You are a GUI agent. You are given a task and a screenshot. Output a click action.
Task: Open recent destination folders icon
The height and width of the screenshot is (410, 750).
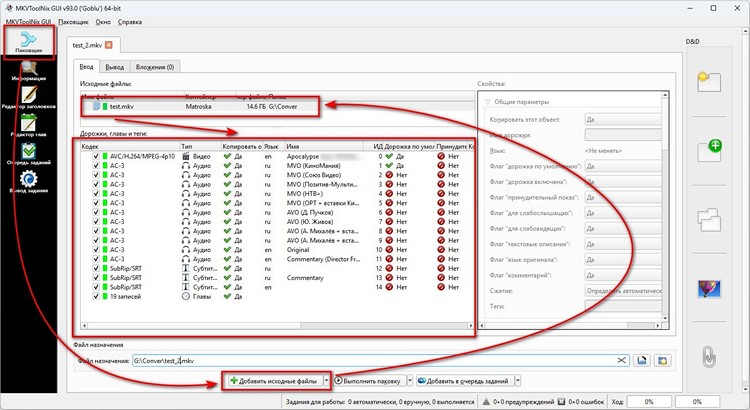click(x=662, y=361)
